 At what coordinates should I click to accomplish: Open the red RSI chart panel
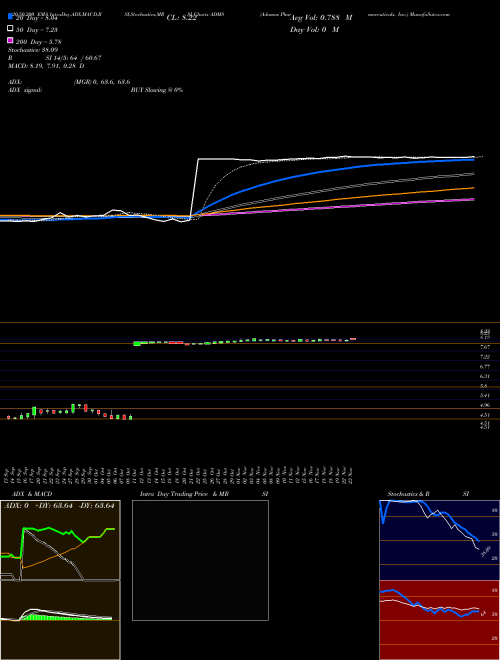(x=439, y=620)
